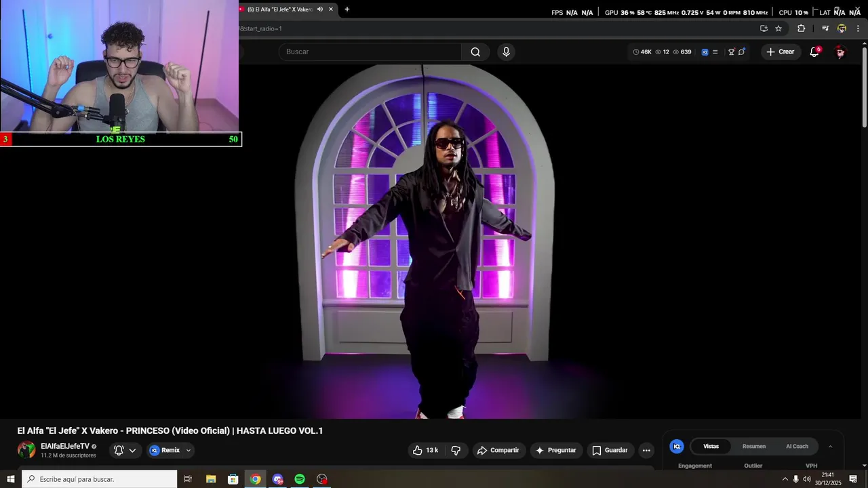
Task: Click the eye stat showing 639
Action: [x=682, y=52]
